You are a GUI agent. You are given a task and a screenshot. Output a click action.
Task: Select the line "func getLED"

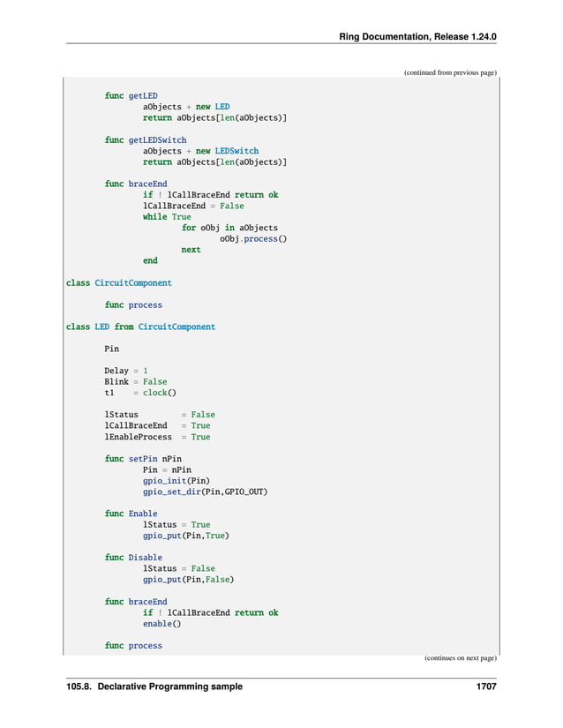click(131, 95)
